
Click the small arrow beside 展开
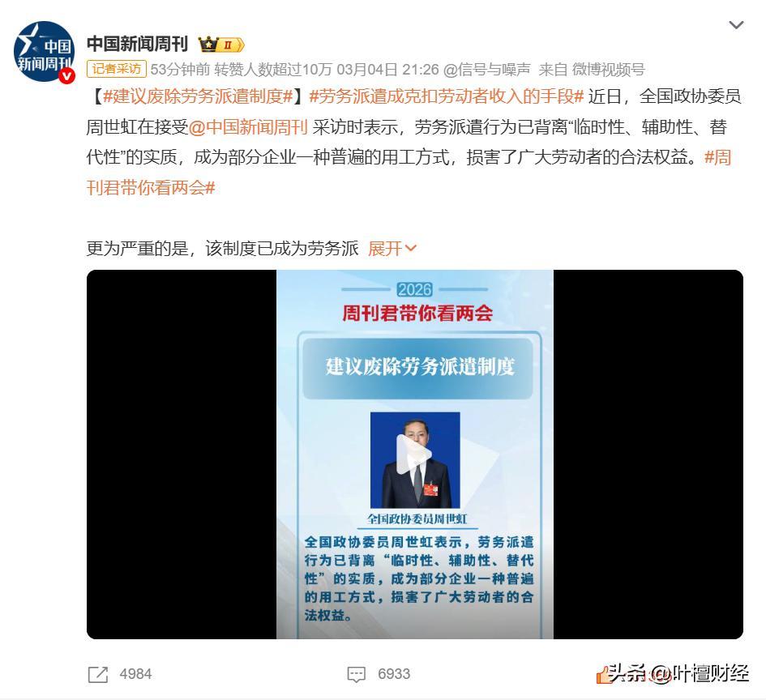411,249
